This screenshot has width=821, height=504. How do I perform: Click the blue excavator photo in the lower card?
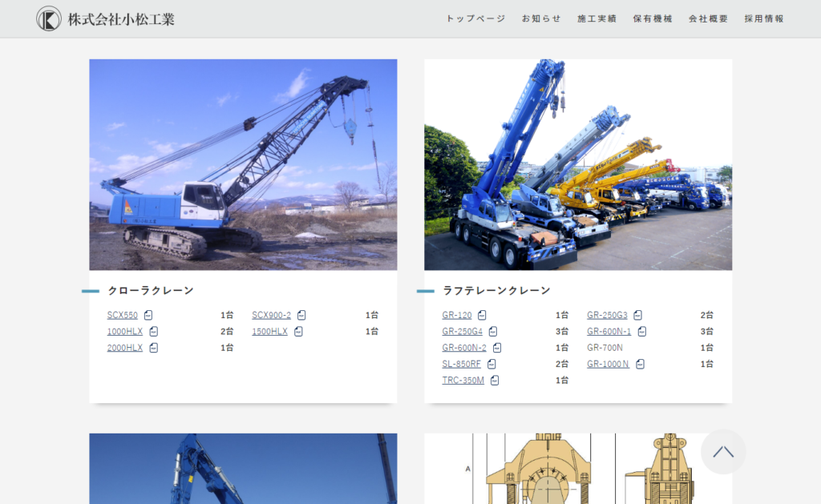click(243, 469)
